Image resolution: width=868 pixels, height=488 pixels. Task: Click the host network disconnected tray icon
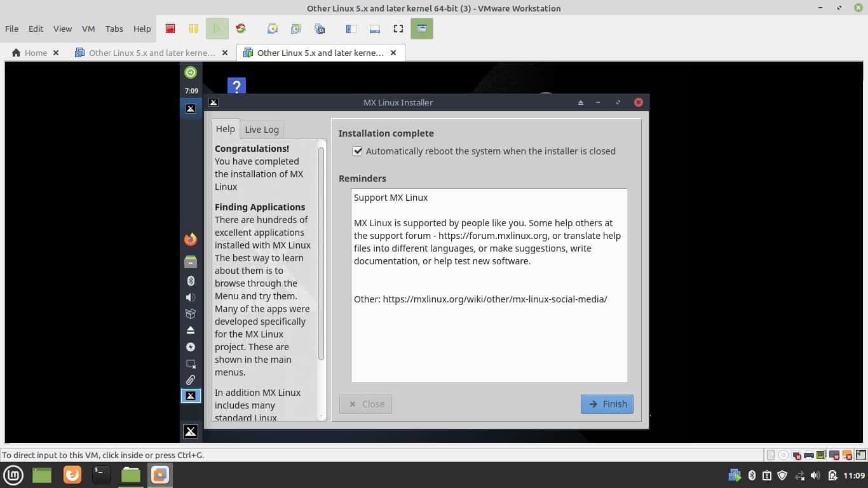tap(800, 475)
